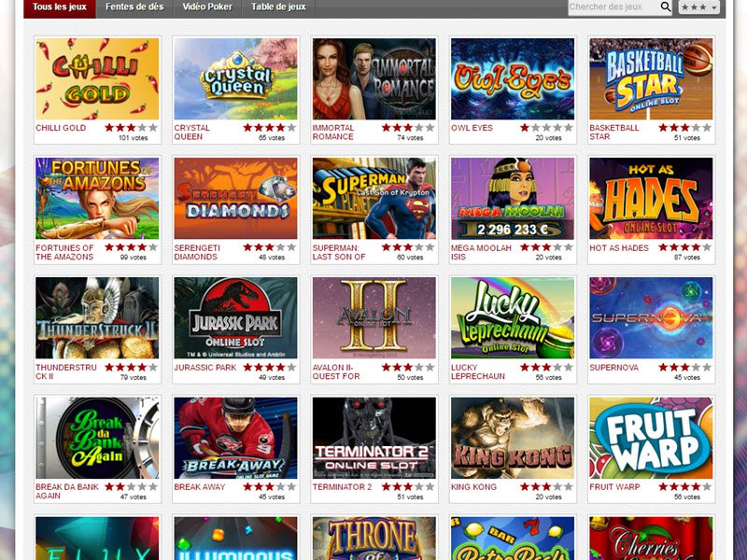Open the Mega Moolah Isis jackpot thumbnail

[x=513, y=199]
